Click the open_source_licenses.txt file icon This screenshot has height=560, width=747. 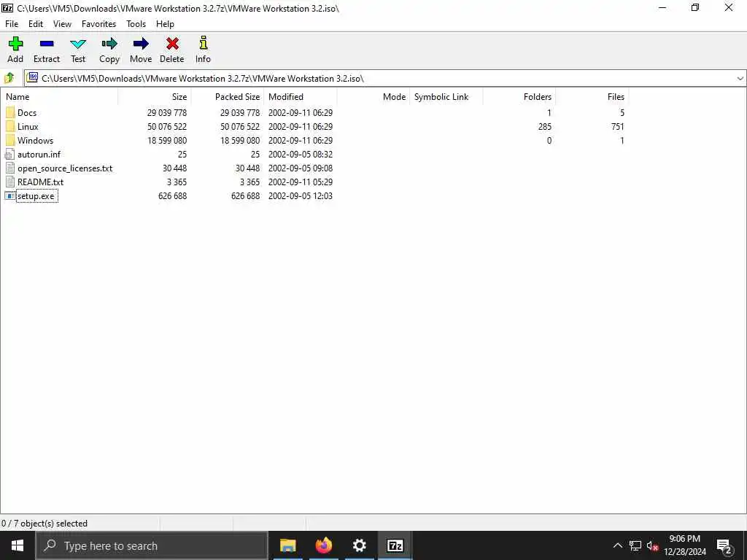coord(10,168)
